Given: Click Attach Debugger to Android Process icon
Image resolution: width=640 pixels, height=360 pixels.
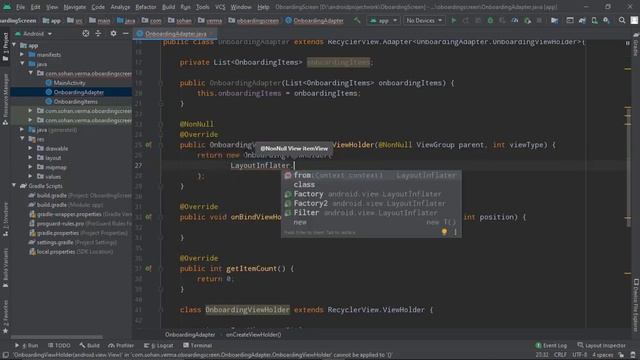Looking at the screenshot, I should pos(527,20).
